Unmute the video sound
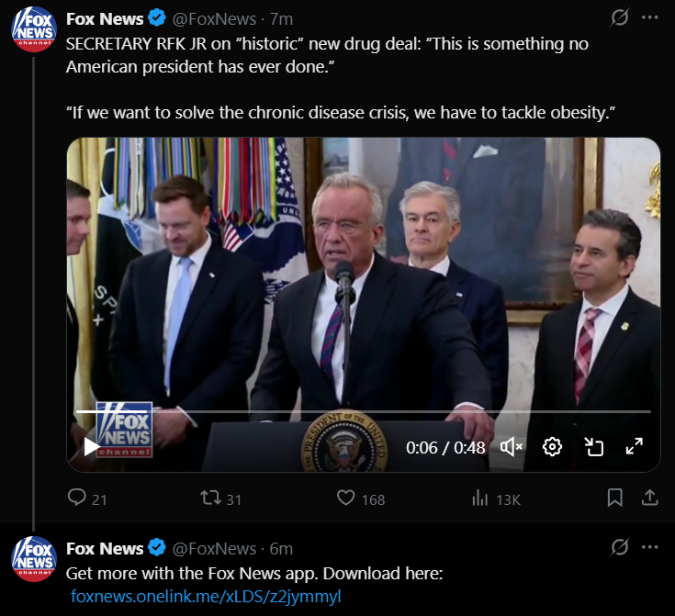This screenshot has width=675, height=616. pyautogui.click(x=512, y=447)
